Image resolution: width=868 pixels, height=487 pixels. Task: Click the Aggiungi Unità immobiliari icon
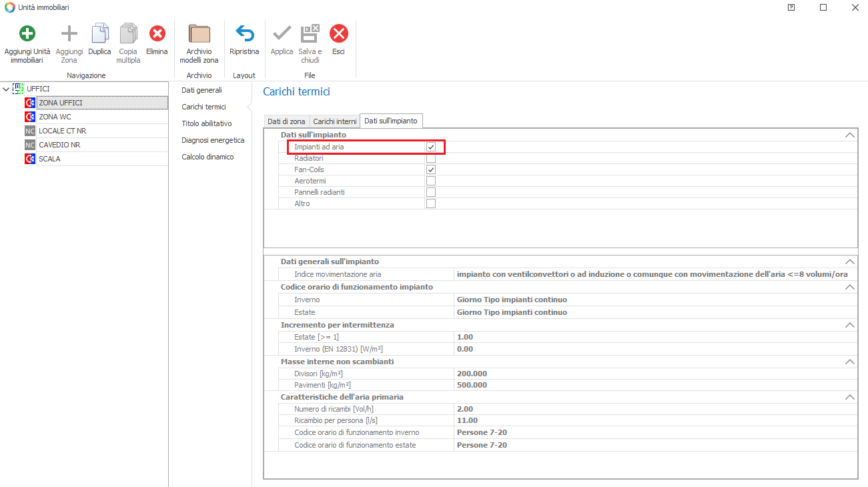coord(27,34)
